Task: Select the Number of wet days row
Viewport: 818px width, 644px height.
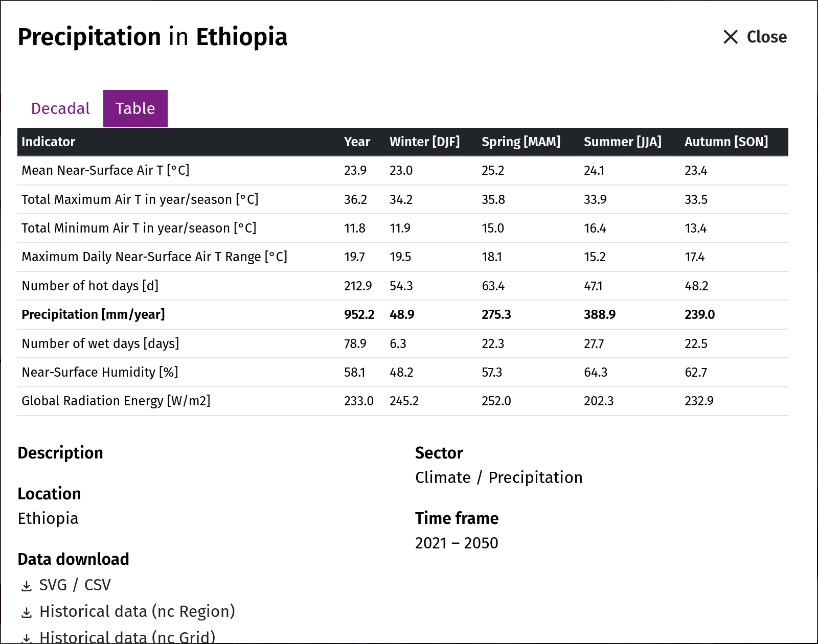Action: [403, 343]
